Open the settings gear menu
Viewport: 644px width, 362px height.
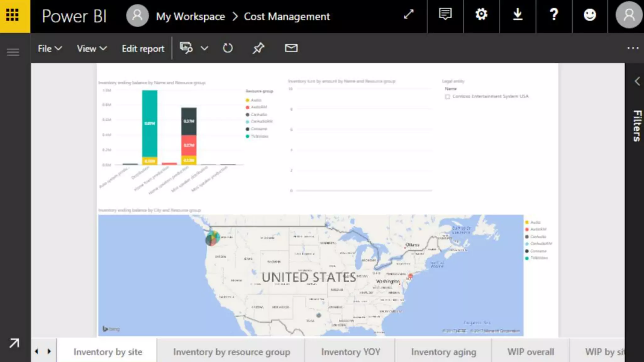tap(481, 14)
